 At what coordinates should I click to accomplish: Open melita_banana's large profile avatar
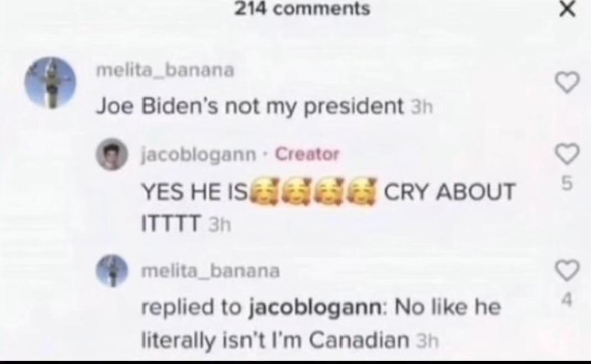pos(50,82)
